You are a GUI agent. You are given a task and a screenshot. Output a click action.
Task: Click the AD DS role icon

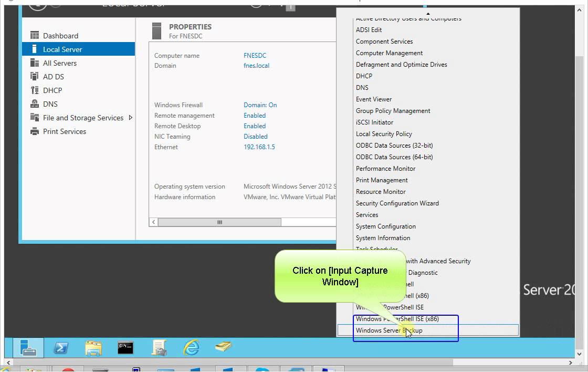(x=35, y=77)
